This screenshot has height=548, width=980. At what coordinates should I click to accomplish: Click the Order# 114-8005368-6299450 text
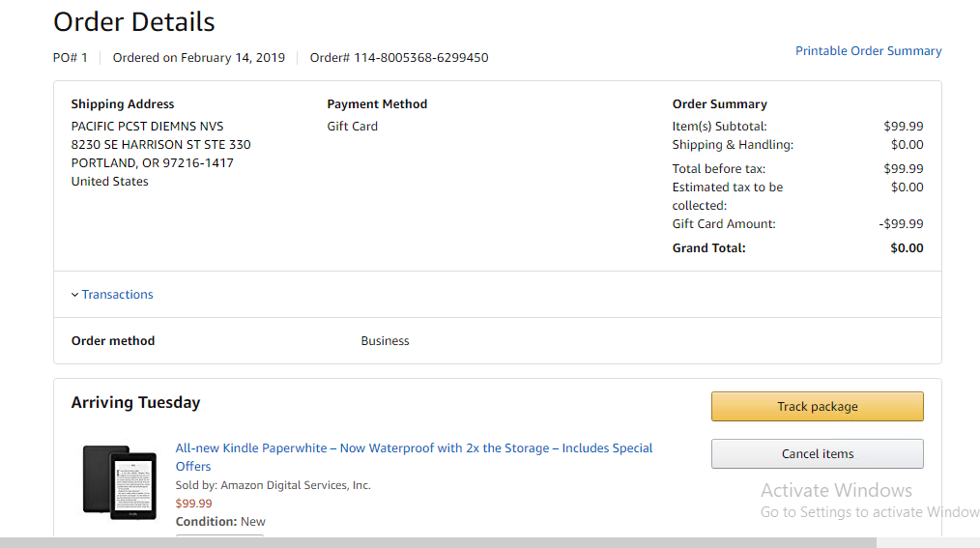(399, 58)
